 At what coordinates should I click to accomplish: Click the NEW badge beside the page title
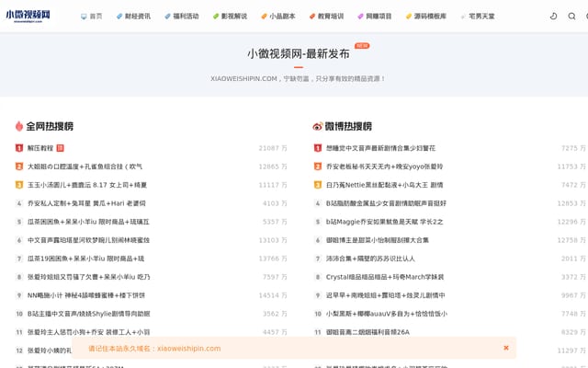[362, 45]
